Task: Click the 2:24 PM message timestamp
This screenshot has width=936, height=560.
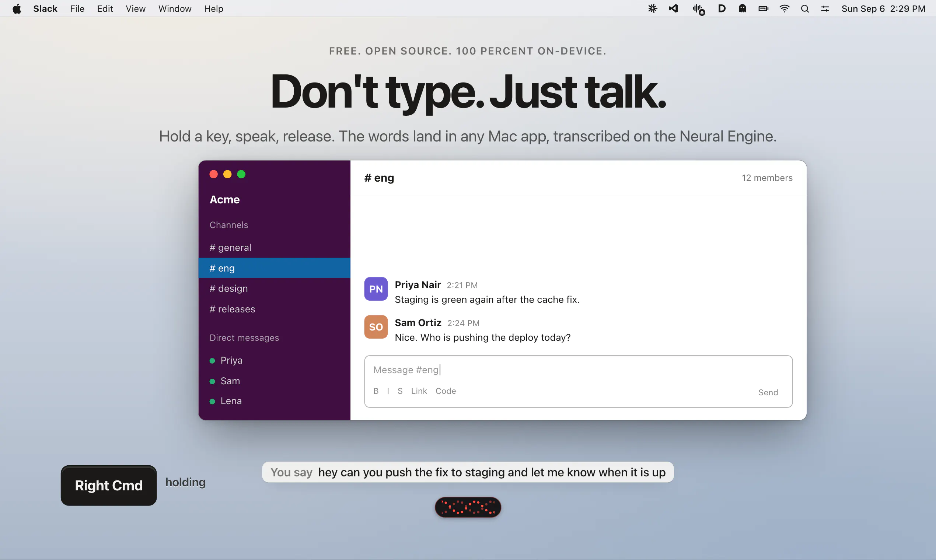Action: pos(464,323)
